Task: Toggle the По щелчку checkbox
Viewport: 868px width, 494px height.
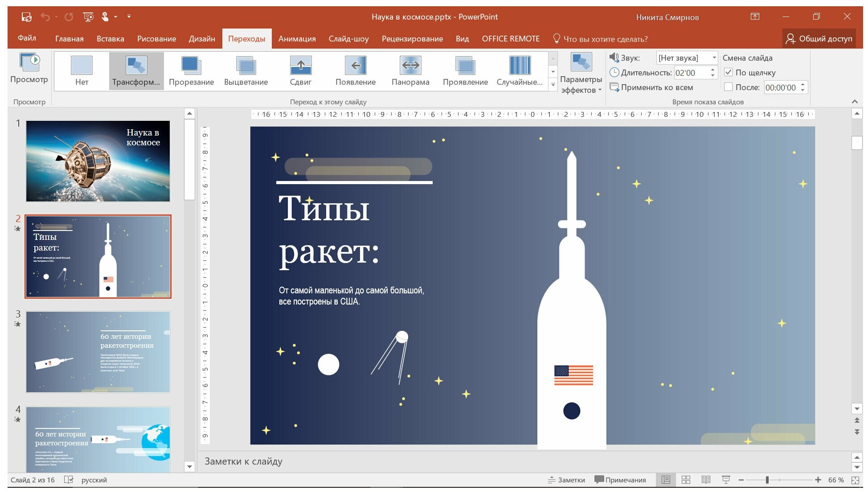Action: pyautogui.click(x=728, y=73)
